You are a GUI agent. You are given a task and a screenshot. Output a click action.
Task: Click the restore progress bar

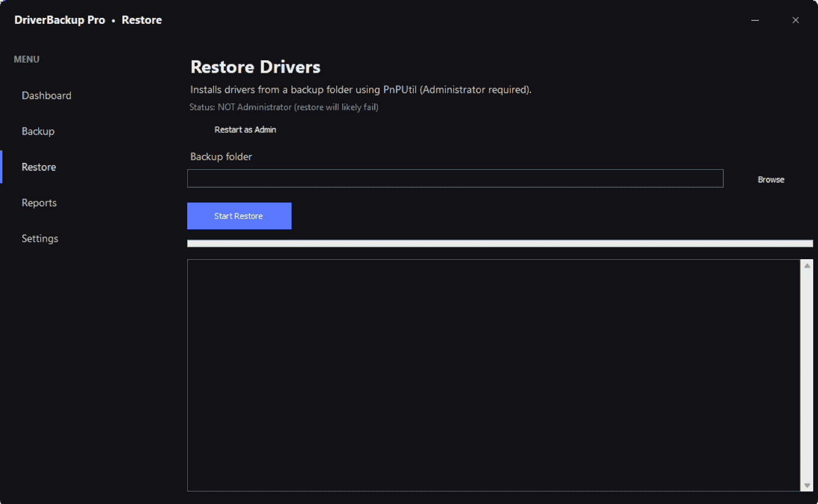pos(500,242)
